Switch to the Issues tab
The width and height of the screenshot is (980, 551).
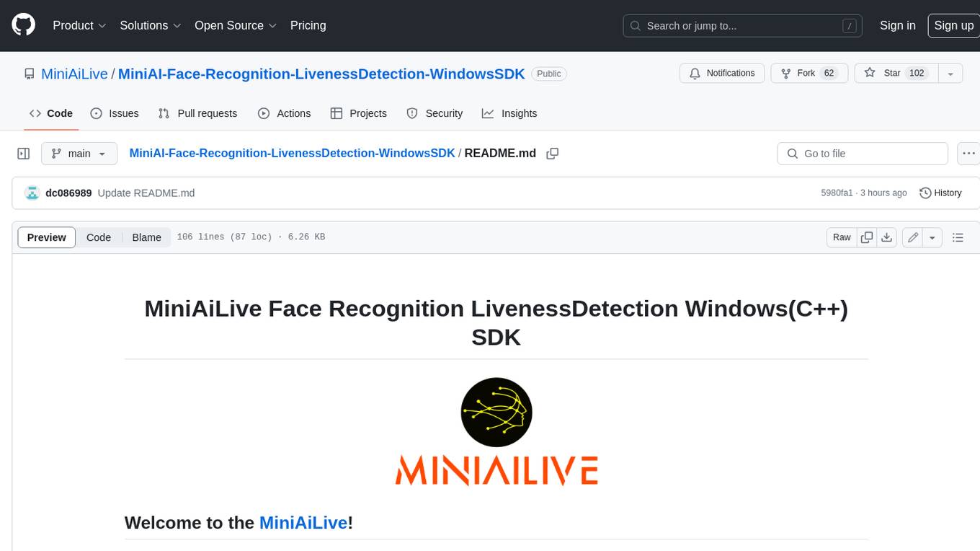pyautogui.click(x=115, y=113)
